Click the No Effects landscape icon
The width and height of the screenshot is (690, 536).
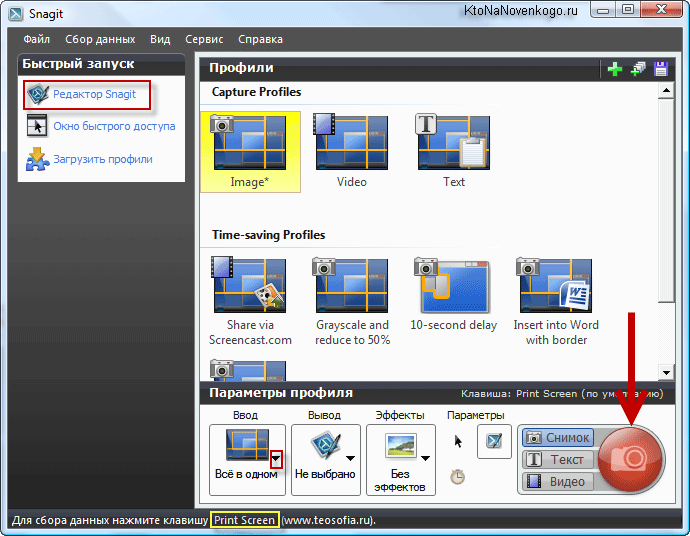[400, 445]
